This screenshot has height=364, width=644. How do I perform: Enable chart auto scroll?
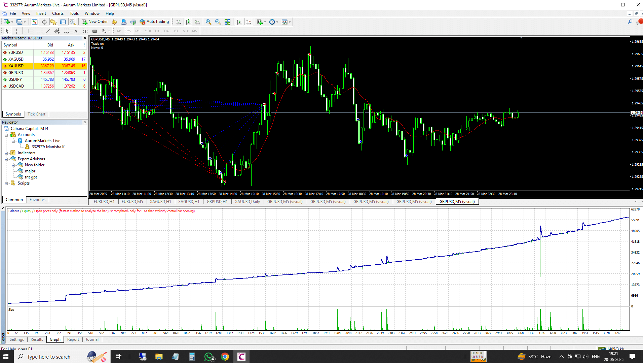tap(239, 22)
